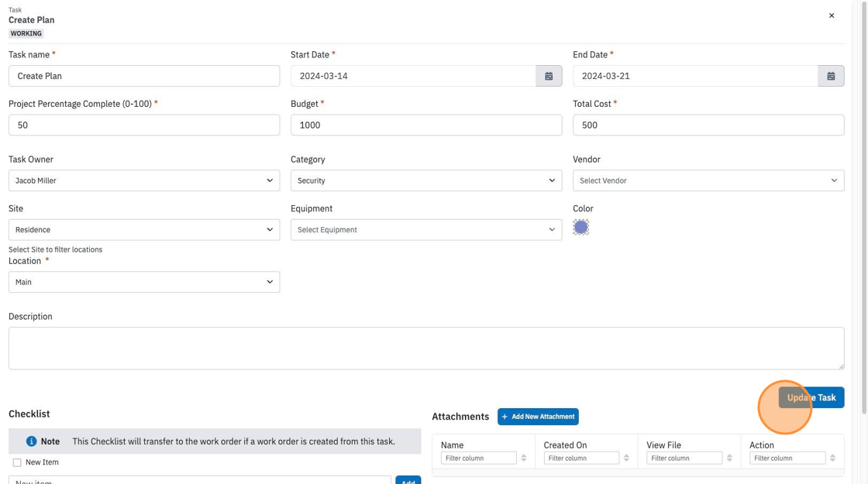The height and width of the screenshot is (484, 868).
Task: Click the End Date text field
Action: click(x=695, y=76)
